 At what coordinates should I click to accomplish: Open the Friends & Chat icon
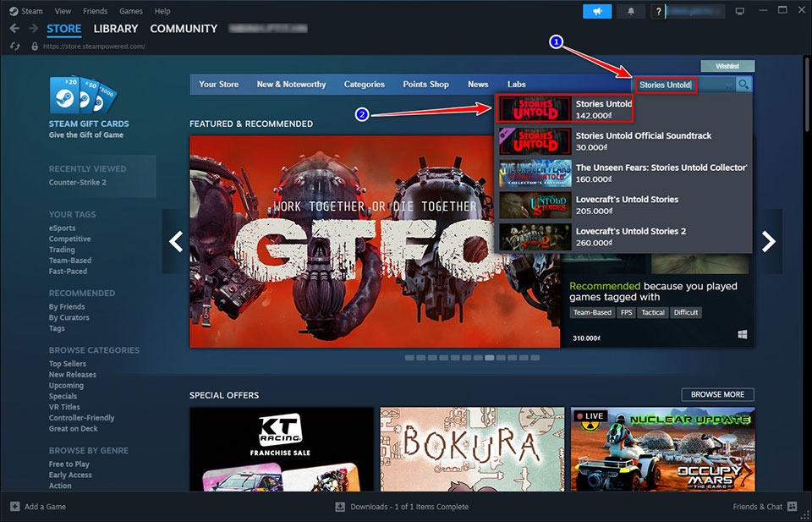coord(792,507)
